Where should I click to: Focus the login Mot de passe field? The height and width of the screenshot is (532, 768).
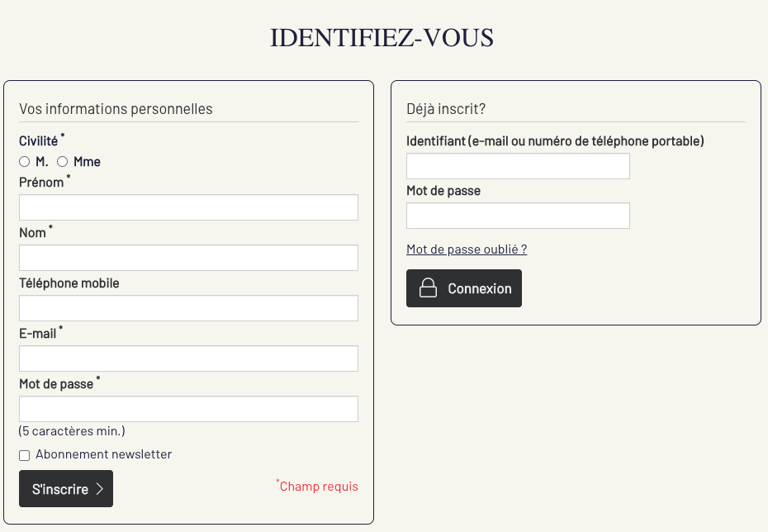(x=518, y=216)
